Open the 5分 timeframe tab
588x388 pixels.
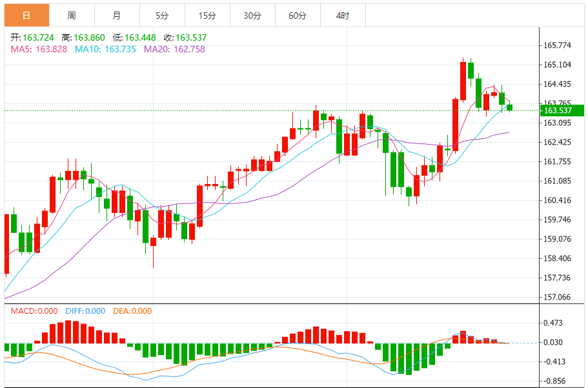tap(162, 15)
